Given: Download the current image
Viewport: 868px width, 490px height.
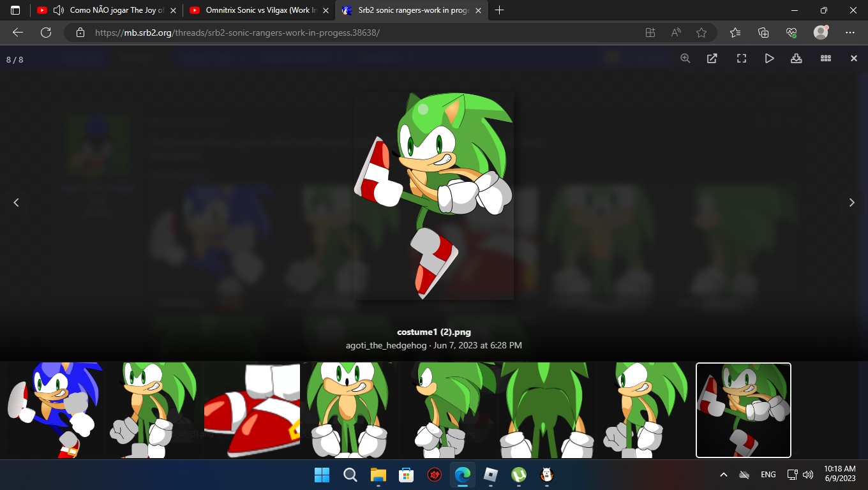Looking at the screenshot, I should (796, 59).
